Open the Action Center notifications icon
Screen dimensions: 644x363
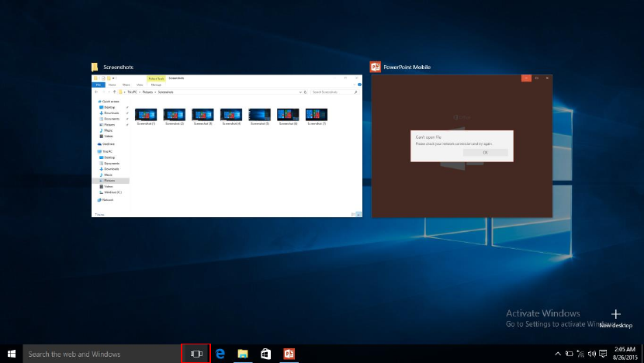tap(603, 354)
